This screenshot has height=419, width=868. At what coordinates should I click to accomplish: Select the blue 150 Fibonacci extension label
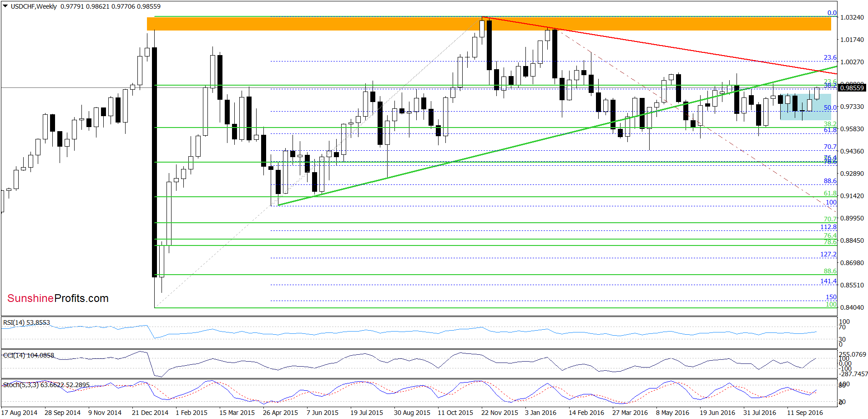point(831,297)
